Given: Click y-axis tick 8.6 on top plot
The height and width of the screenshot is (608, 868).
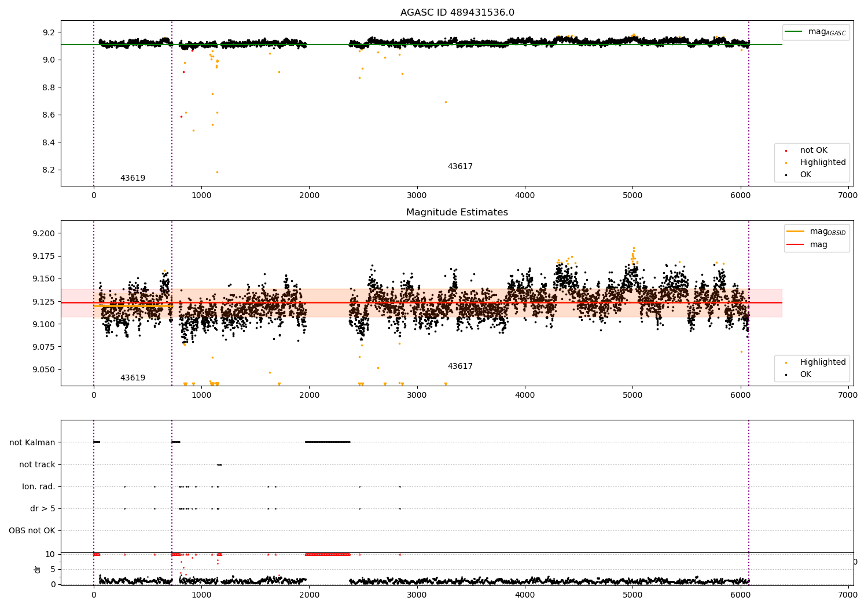Looking at the screenshot, I should click(49, 115).
